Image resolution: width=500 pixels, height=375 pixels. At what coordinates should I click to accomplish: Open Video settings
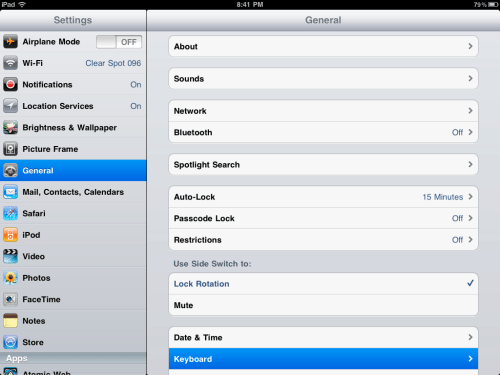(x=73, y=256)
